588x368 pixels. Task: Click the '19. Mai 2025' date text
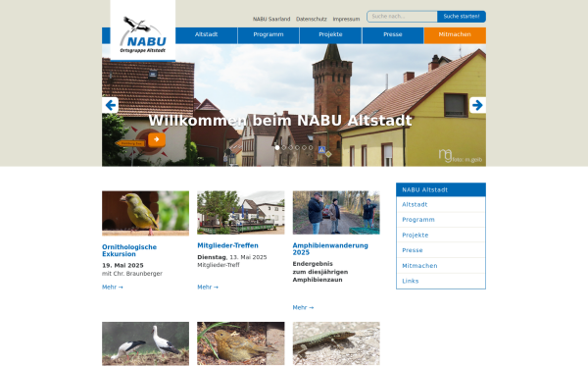point(122,266)
